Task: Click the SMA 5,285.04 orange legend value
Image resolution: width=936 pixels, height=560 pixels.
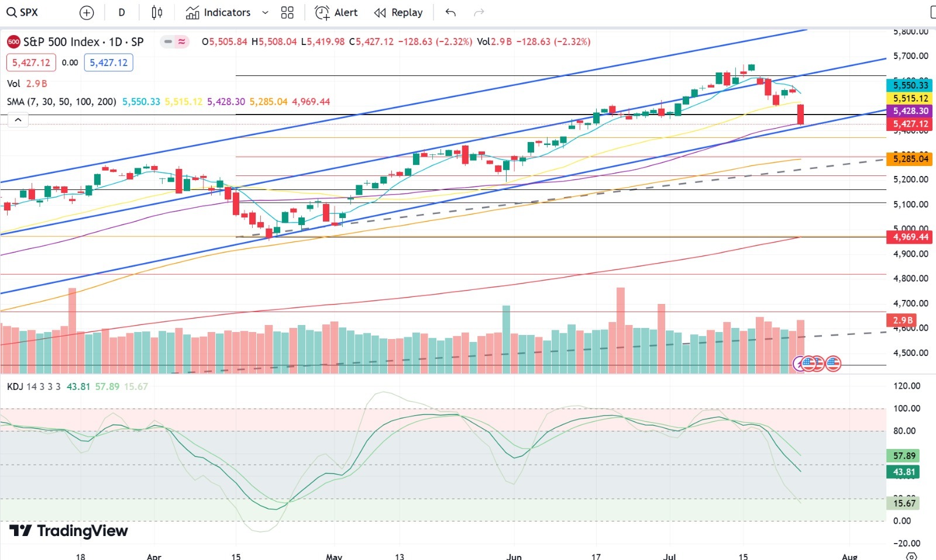Action: [269, 102]
